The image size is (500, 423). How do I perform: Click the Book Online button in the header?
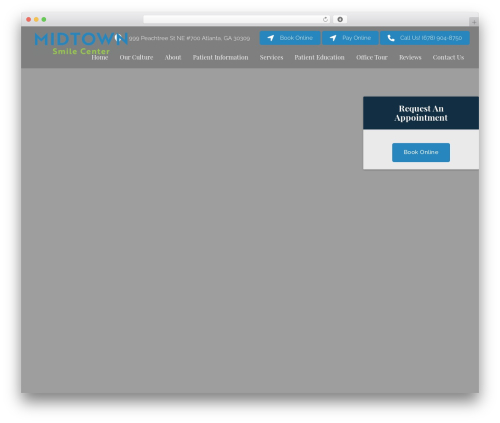290,38
